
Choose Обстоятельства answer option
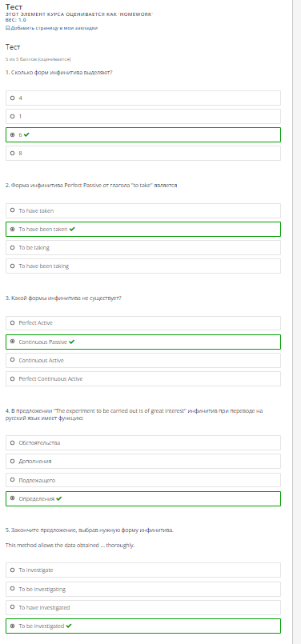pyautogui.click(x=143, y=442)
